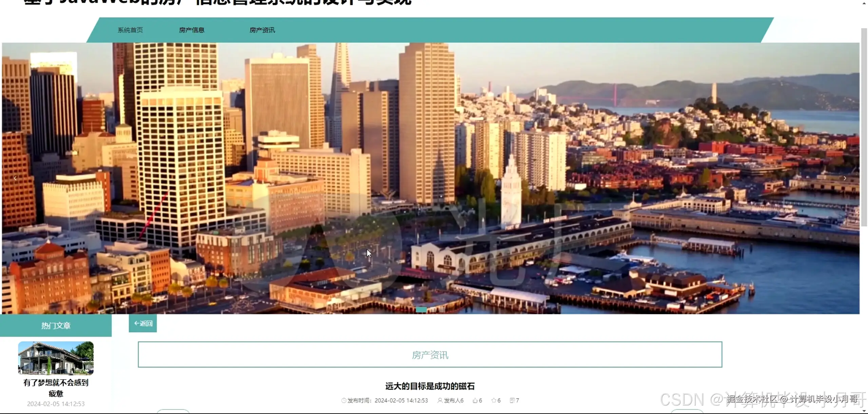Click the left arrow icon inside 返回 button
The height and width of the screenshot is (414, 868).
tap(137, 323)
